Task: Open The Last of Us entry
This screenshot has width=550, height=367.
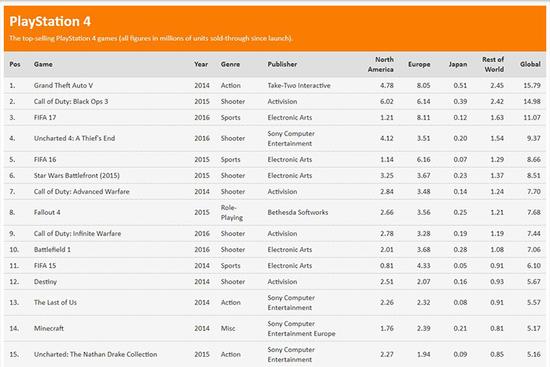Action: tap(55, 302)
